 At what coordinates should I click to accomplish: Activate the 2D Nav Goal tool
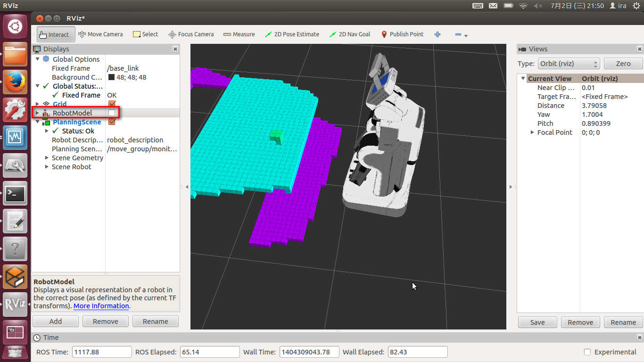coord(350,34)
